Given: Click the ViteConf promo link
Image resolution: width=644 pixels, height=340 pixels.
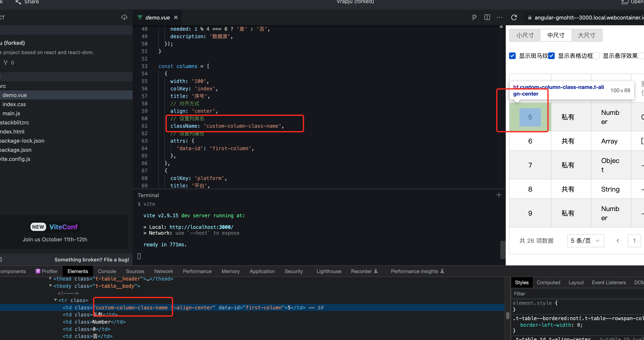Looking at the screenshot, I should [x=63, y=227].
